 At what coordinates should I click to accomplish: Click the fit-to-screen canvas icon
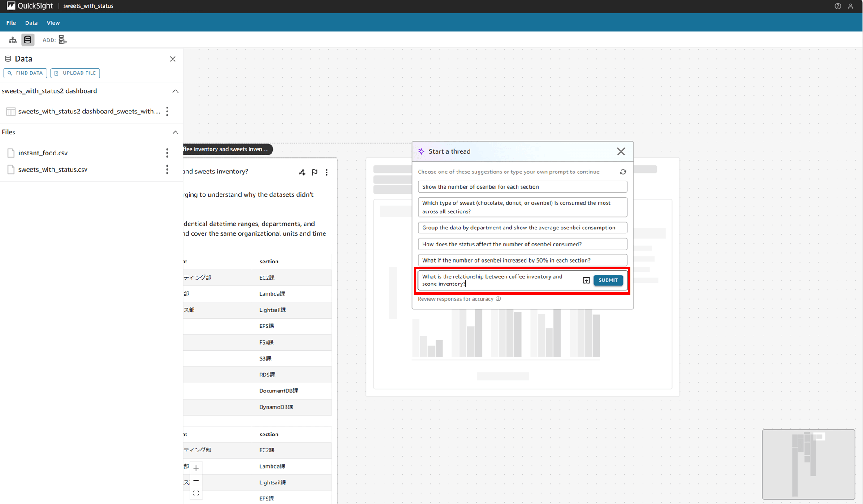click(x=196, y=493)
